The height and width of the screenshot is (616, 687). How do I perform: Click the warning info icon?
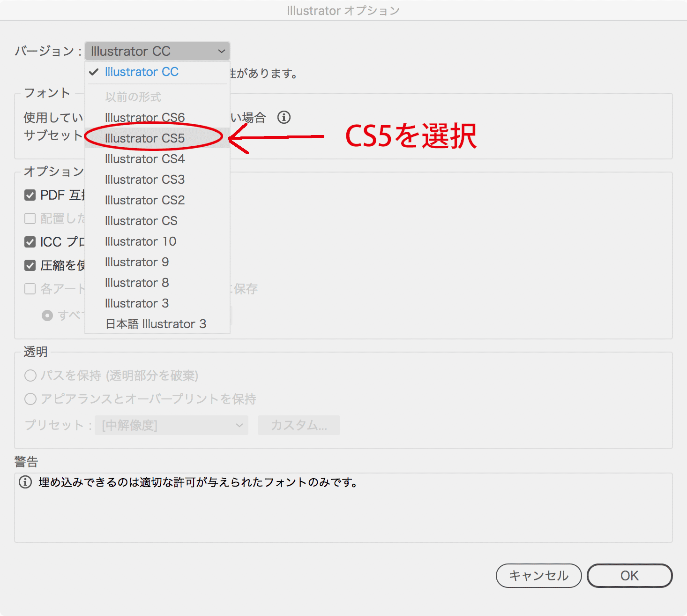[x=25, y=482]
